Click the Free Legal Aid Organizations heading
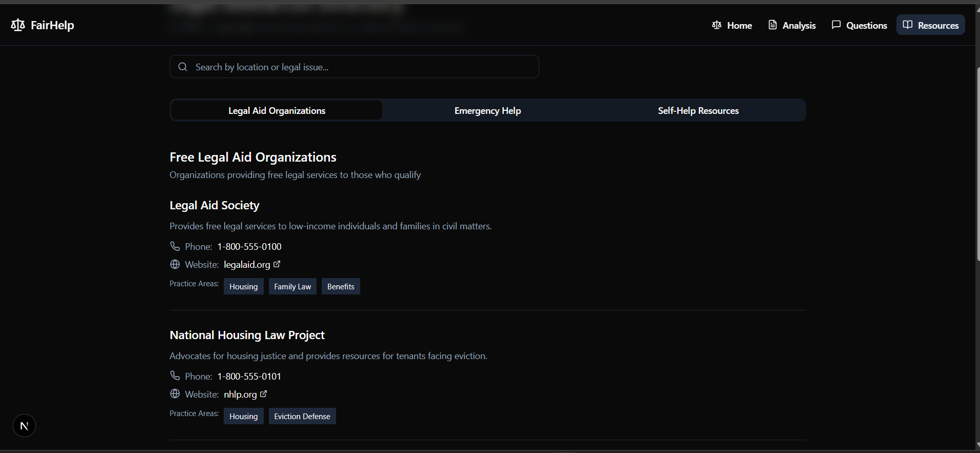The height and width of the screenshot is (453, 980). (253, 157)
